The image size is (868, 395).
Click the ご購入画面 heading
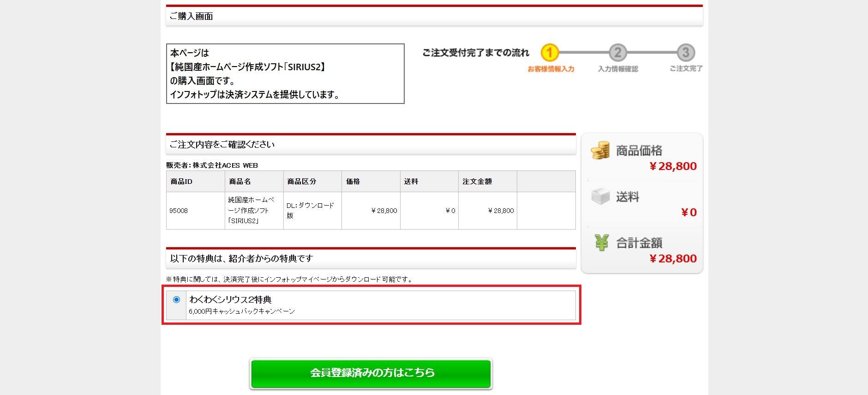(x=191, y=16)
